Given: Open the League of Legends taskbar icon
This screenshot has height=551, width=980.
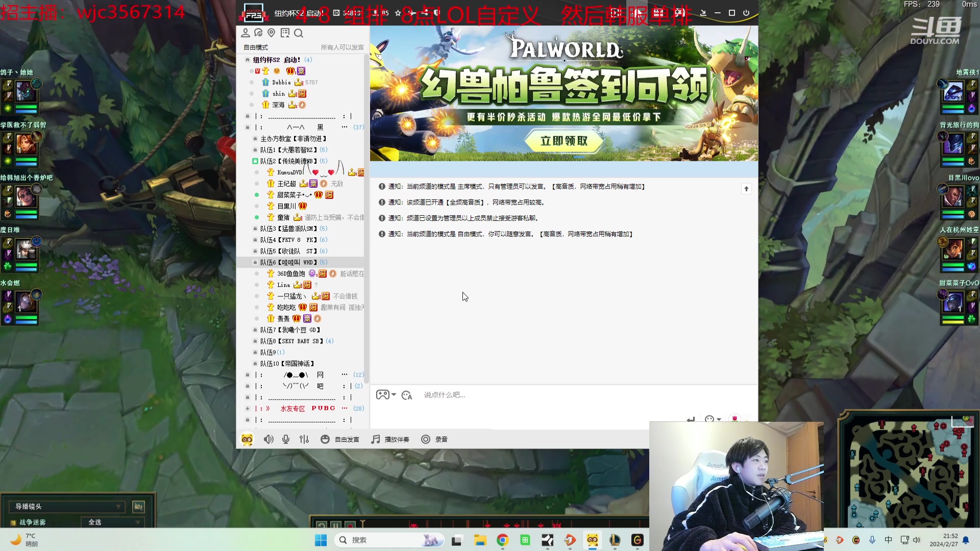Looking at the screenshot, I should pyautogui.click(x=615, y=540).
